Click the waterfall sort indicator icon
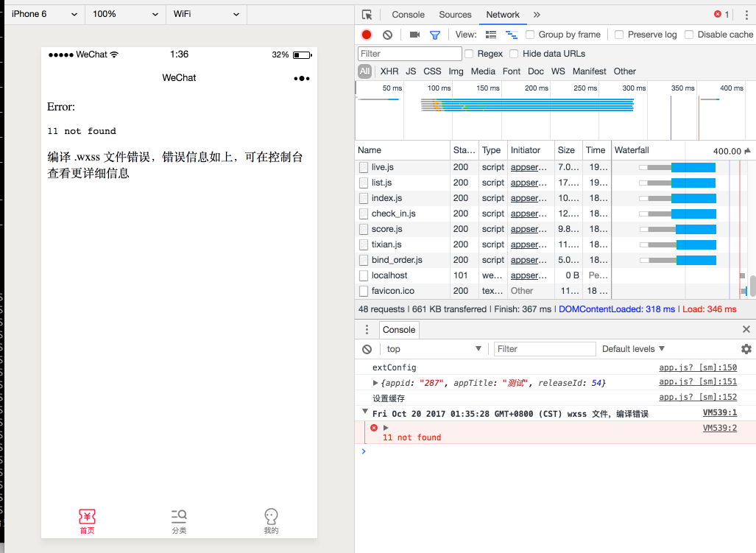The width and height of the screenshot is (756, 553). pyautogui.click(x=747, y=151)
